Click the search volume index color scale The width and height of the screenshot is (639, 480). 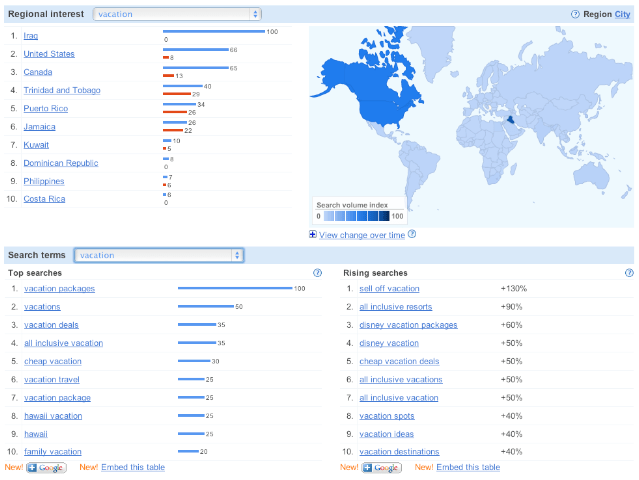click(x=357, y=216)
